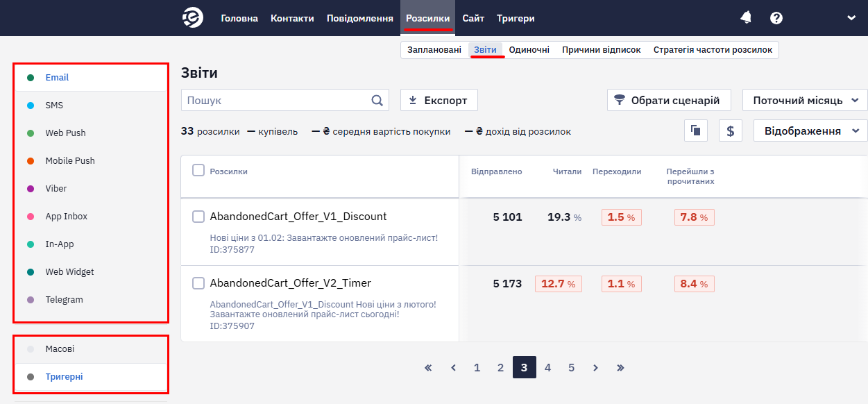Click the 1.5 % click rate badge

[622, 217]
